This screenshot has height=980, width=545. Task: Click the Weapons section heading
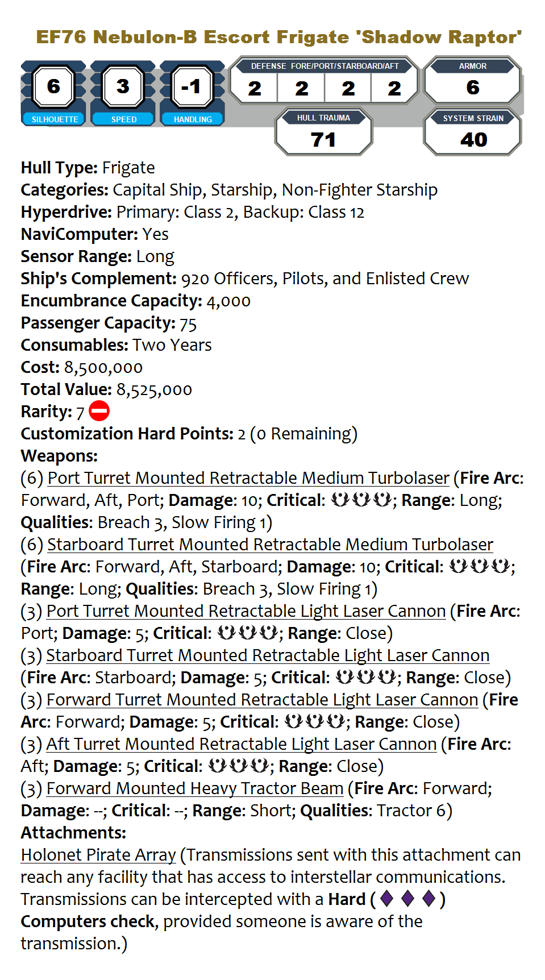(x=59, y=456)
